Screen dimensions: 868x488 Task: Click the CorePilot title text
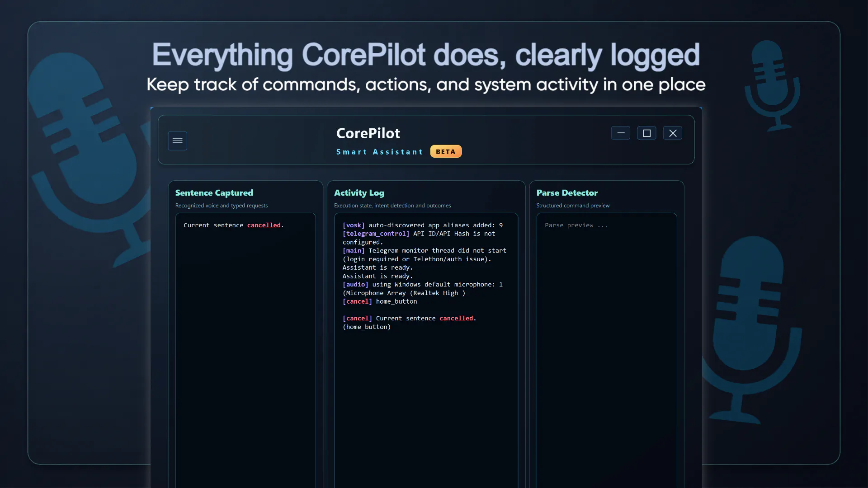coord(368,133)
